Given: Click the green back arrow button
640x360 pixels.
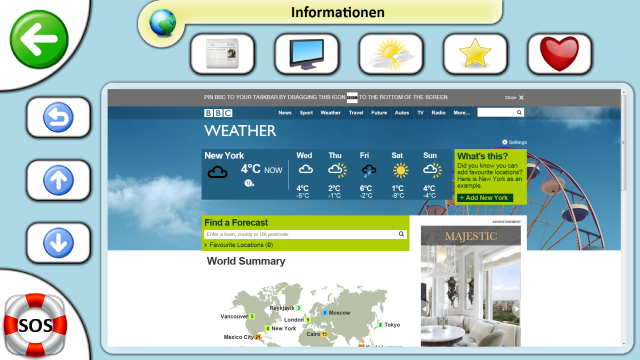Looking at the screenshot, I should click(39, 39).
